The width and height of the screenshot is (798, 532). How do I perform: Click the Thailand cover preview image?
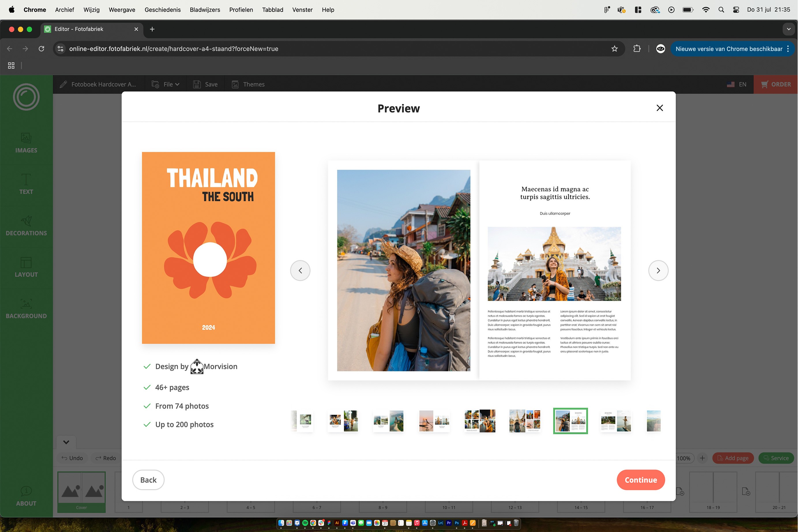(208, 248)
